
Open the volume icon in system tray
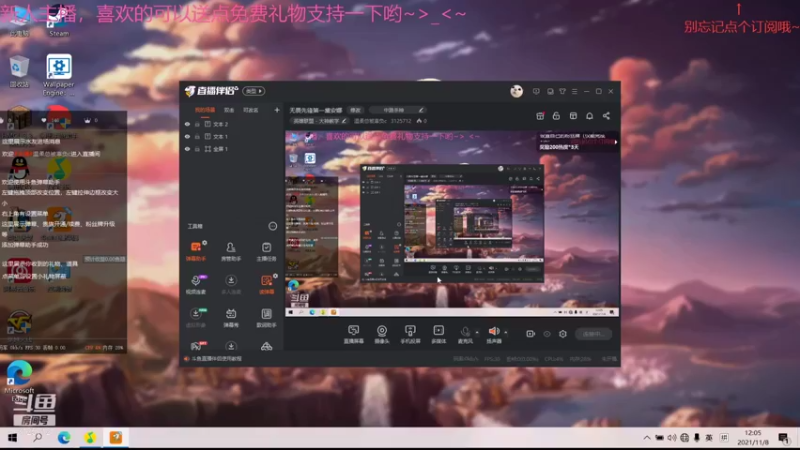coord(672,438)
